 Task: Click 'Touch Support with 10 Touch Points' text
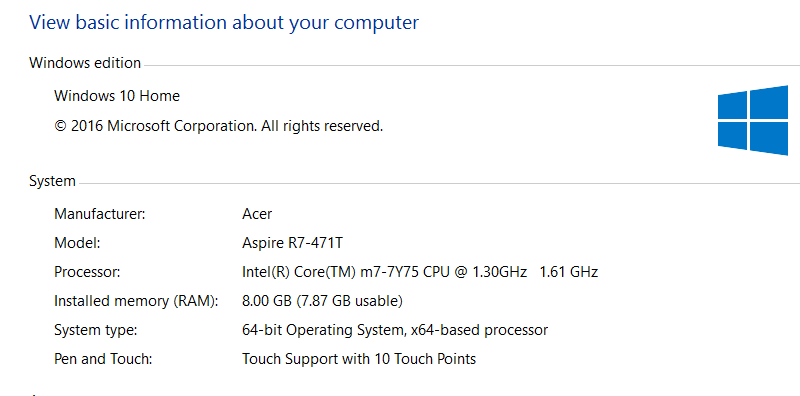pos(359,359)
